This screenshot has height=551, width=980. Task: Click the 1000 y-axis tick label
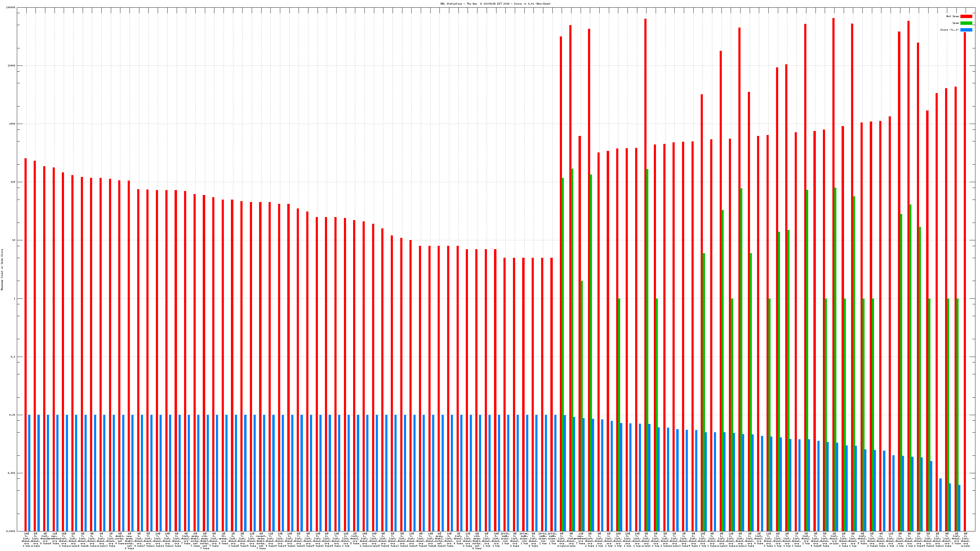tap(12, 124)
